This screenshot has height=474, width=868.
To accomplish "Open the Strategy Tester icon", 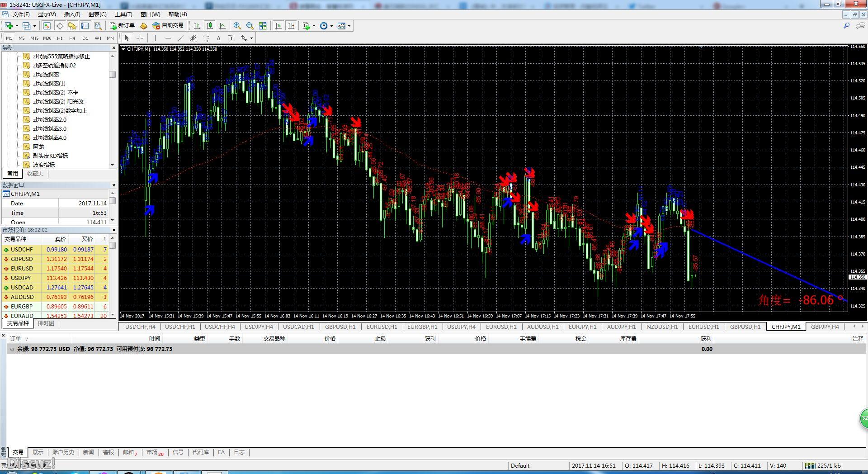I will (98, 26).
